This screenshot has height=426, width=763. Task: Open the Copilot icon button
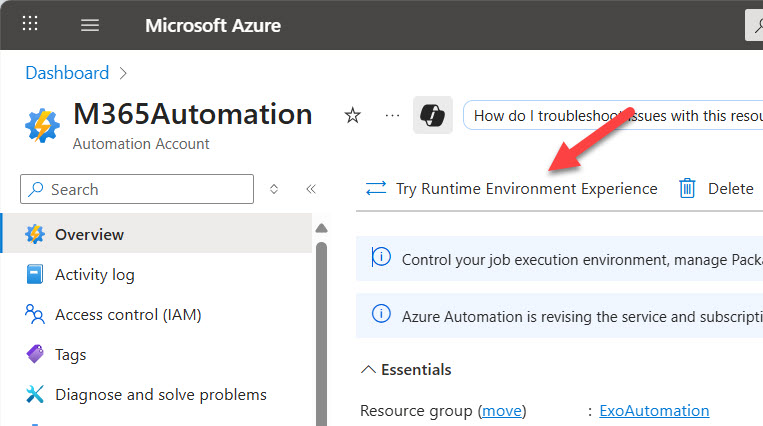coord(433,115)
